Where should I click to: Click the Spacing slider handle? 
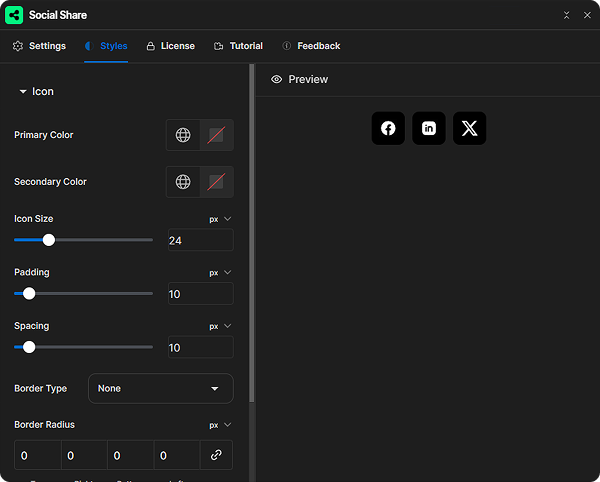tap(29, 347)
